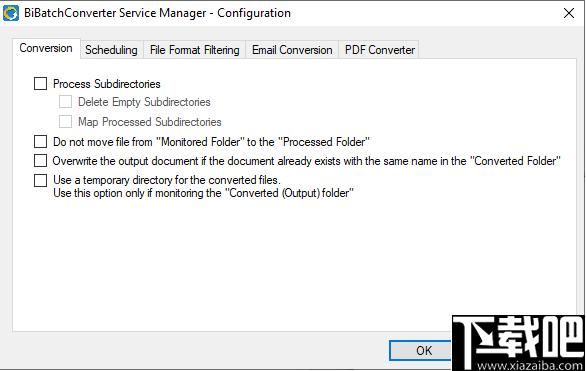This screenshot has height=371, width=587.
Task: Go to the Email Conversion tab
Action: (x=292, y=50)
